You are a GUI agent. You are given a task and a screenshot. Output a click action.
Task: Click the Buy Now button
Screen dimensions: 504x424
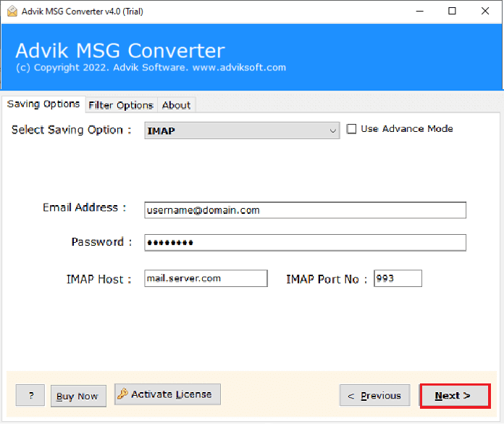click(78, 396)
